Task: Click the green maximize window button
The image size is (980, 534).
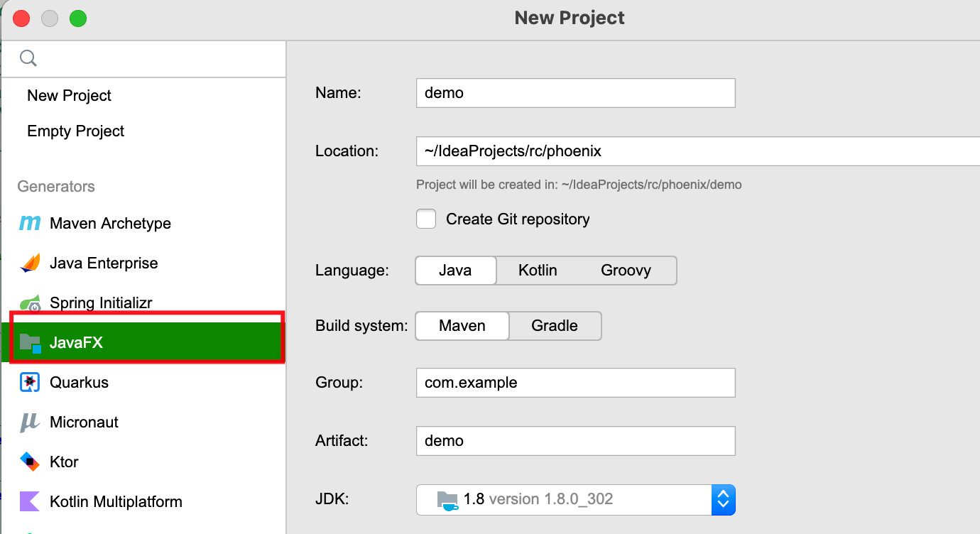Action: click(78, 18)
